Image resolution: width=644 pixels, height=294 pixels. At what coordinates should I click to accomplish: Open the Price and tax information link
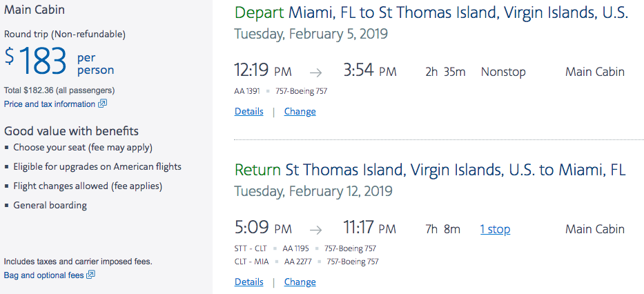(x=49, y=104)
